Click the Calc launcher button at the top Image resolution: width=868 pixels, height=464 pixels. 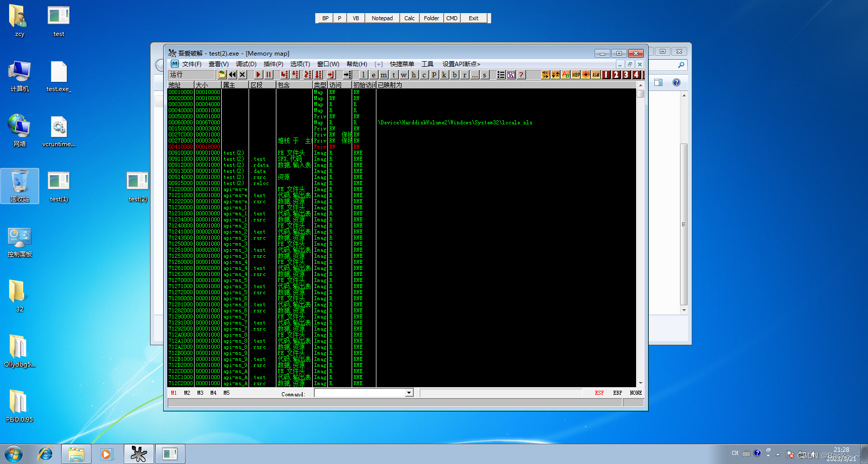pyautogui.click(x=409, y=18)
